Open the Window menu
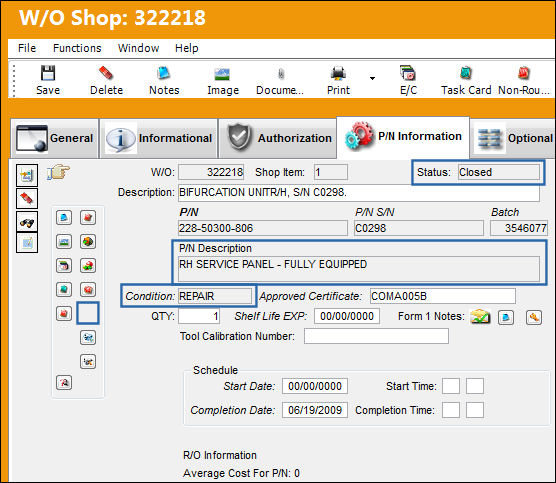This screenshot has width=556, height=483. click(x=138, y=48)
